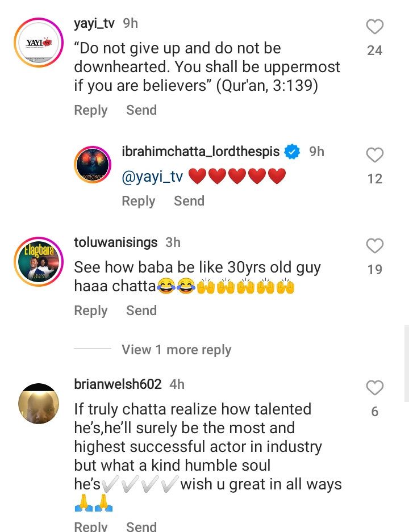409x532 pixels.
Task: Open yayi_tv profile picture
Action: coord(39,43)
